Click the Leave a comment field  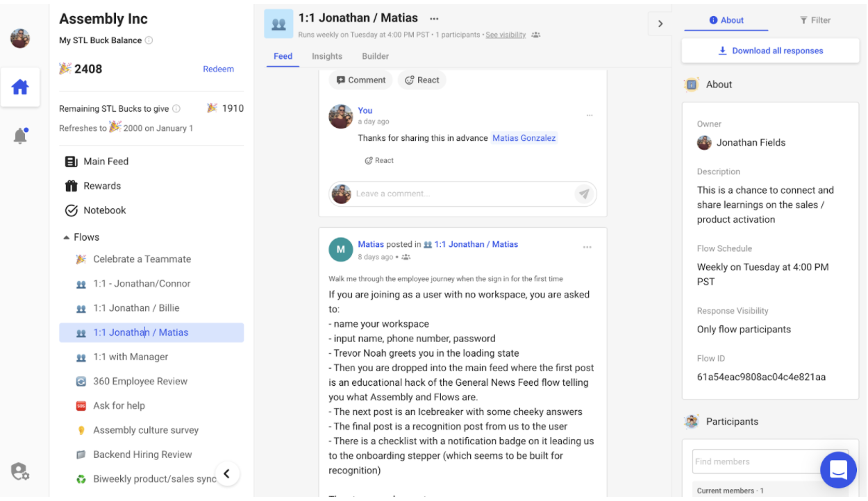click(463, 194)
